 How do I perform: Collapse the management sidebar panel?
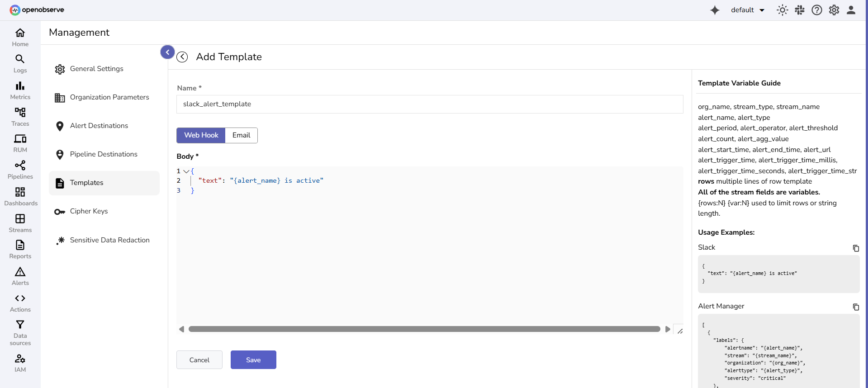pyautogui.click(x=167, y=52)
